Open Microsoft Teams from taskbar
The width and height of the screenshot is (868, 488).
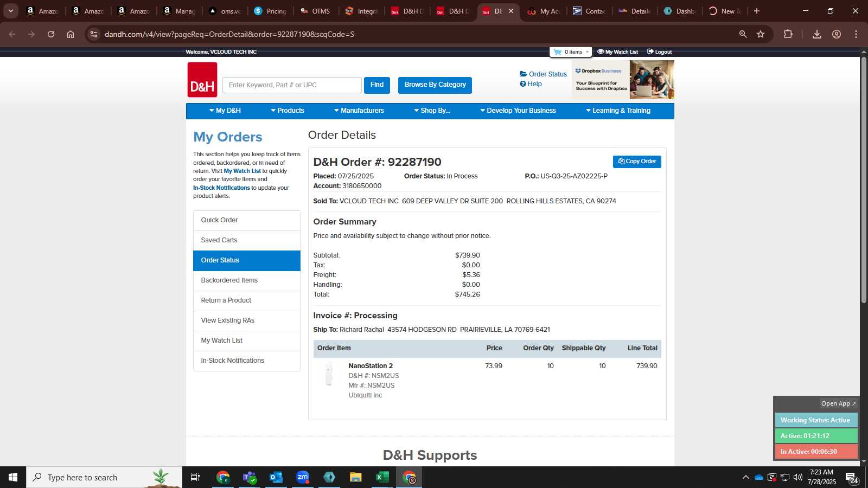tap(250, 477)
